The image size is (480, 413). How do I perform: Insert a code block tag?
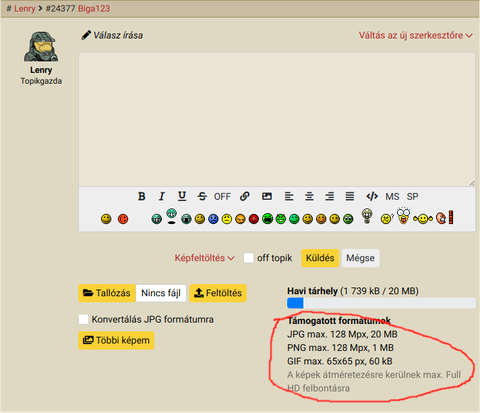(372, 196)
